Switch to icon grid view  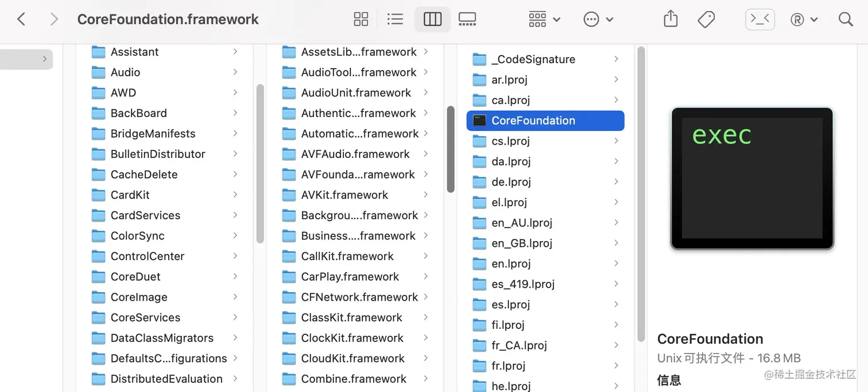(x=361, y=20)
